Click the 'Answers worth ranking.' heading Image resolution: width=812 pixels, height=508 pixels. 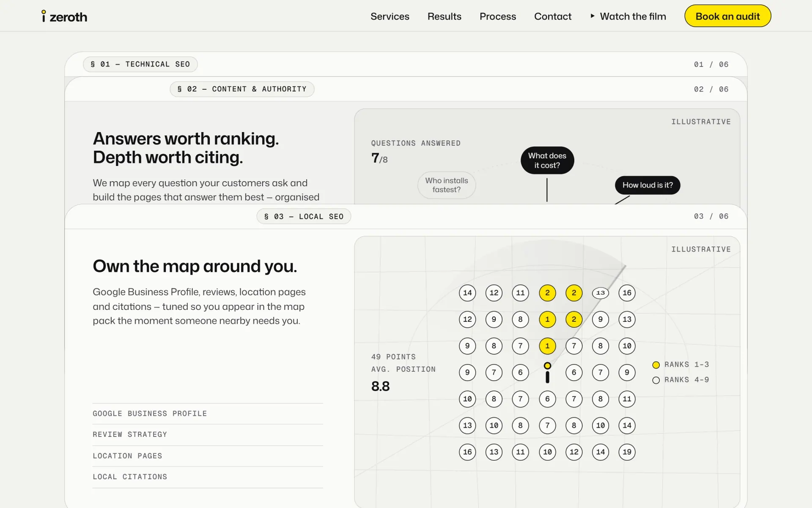click(x=186, y=139)
